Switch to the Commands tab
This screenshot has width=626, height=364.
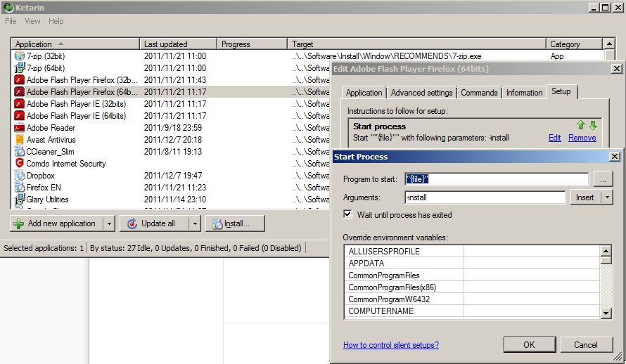point(479,93)
